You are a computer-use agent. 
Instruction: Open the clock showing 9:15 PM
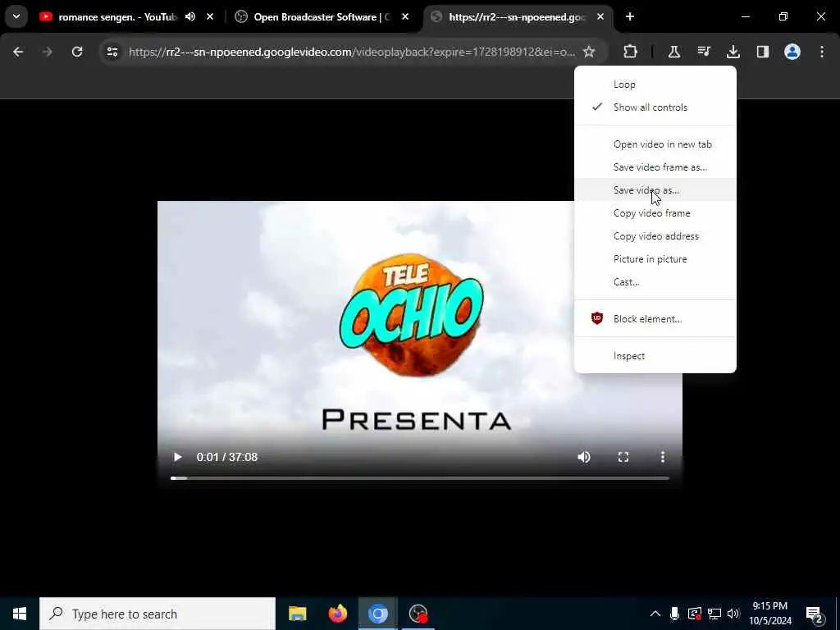click(770, 614)
